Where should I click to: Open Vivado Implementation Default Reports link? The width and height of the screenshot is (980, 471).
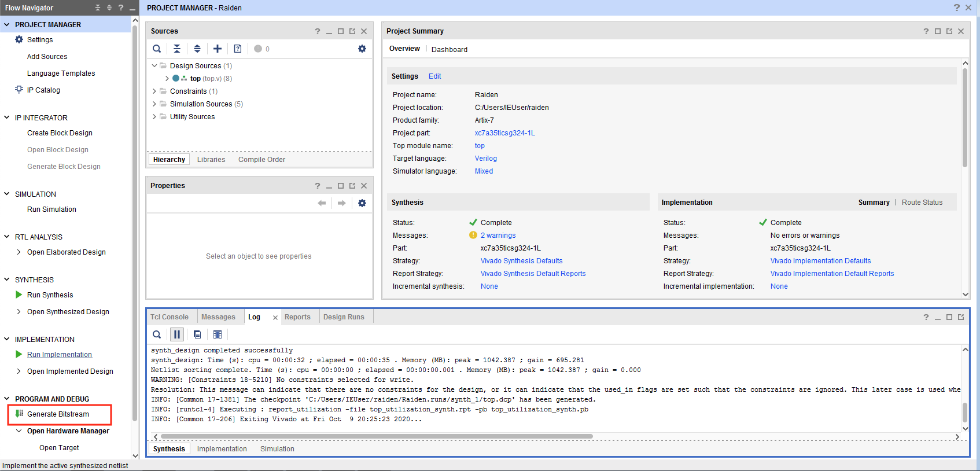(x=832, y=274)
